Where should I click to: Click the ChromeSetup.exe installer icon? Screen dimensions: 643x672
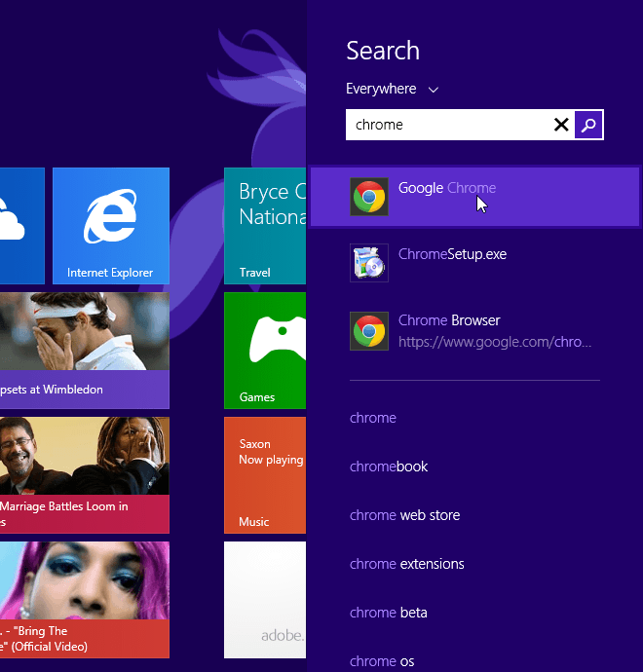[369, 263]
